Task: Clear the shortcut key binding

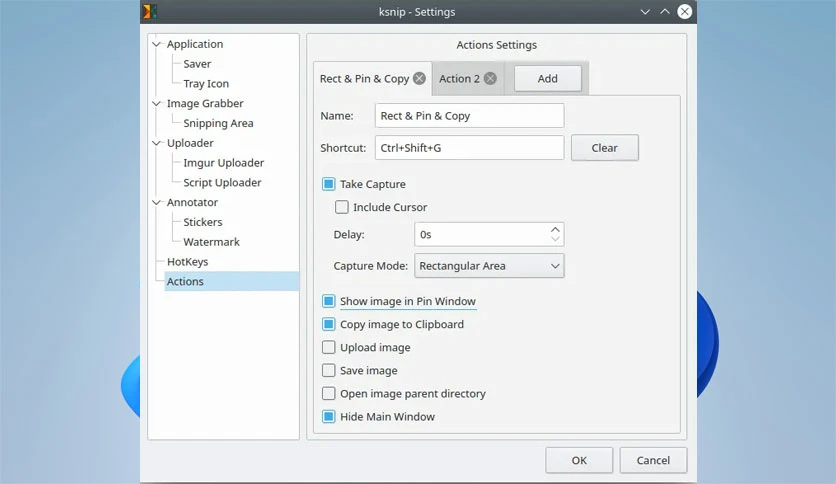Action: click(x=605, y=148)
